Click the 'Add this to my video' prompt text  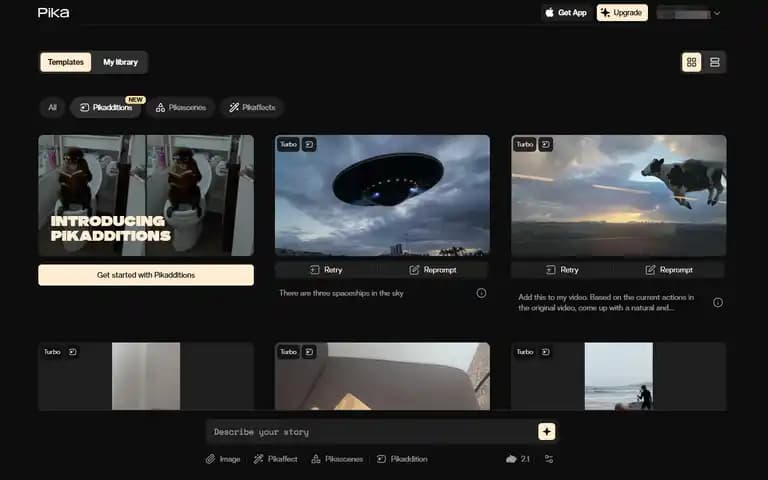(x=606, y=302)
